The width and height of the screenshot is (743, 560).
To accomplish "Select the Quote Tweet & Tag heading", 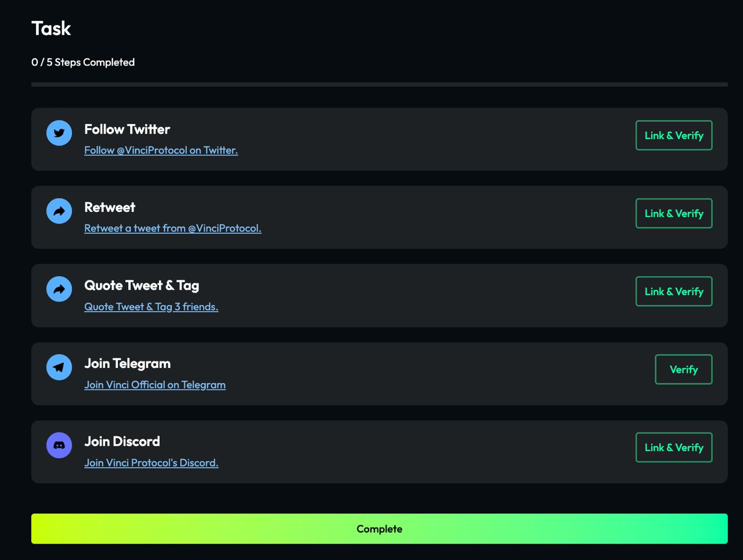I will click(x=142, y=286).
